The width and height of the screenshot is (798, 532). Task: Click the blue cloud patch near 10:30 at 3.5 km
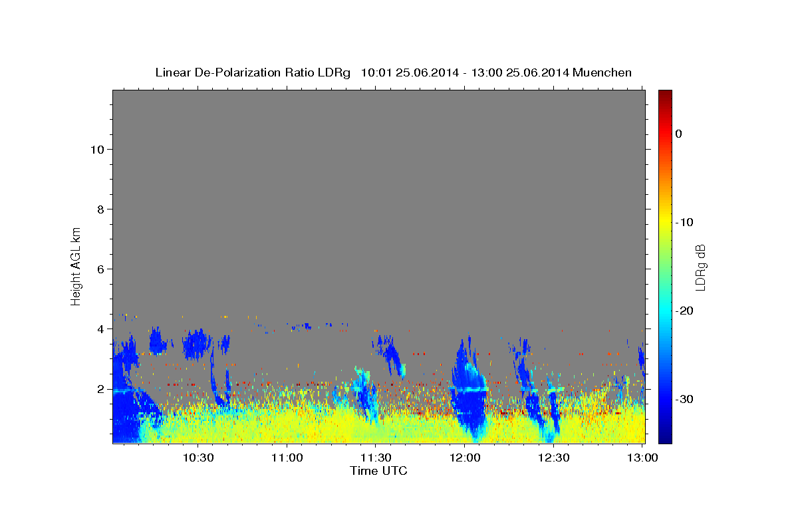click(197, 344)
